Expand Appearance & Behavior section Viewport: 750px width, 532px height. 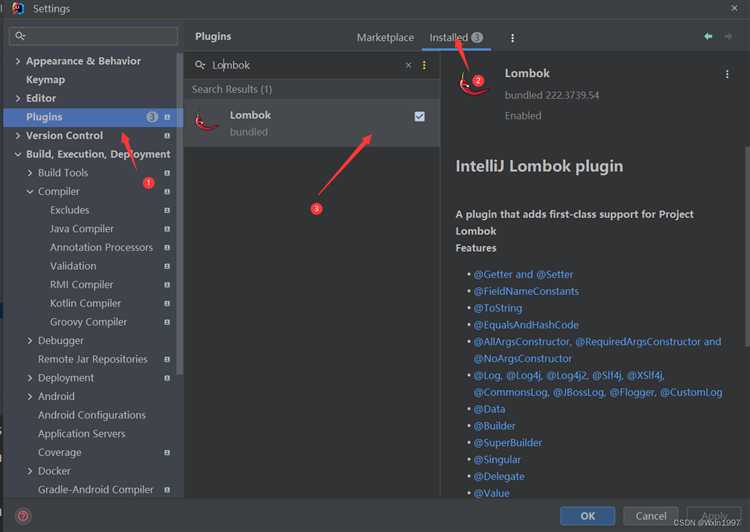click(x=18, y=61)
